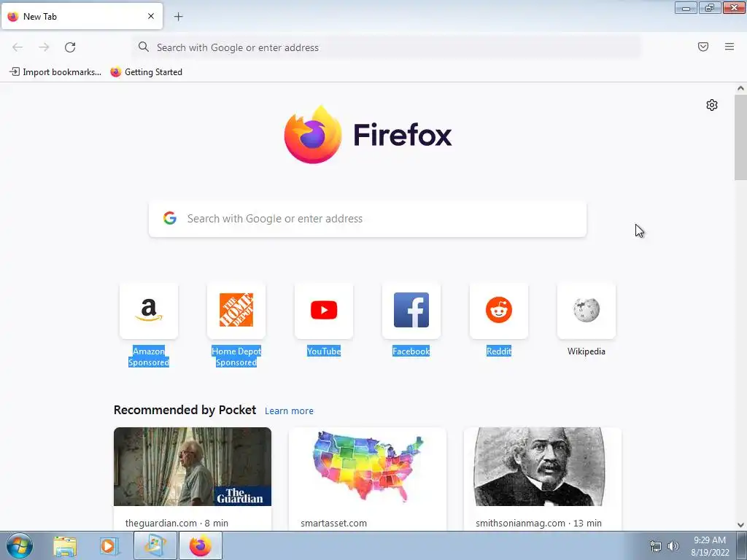Screen dimensions: 747x560
Task: Click the scrollbar up arrow
Action: click(x=740, y=88)
